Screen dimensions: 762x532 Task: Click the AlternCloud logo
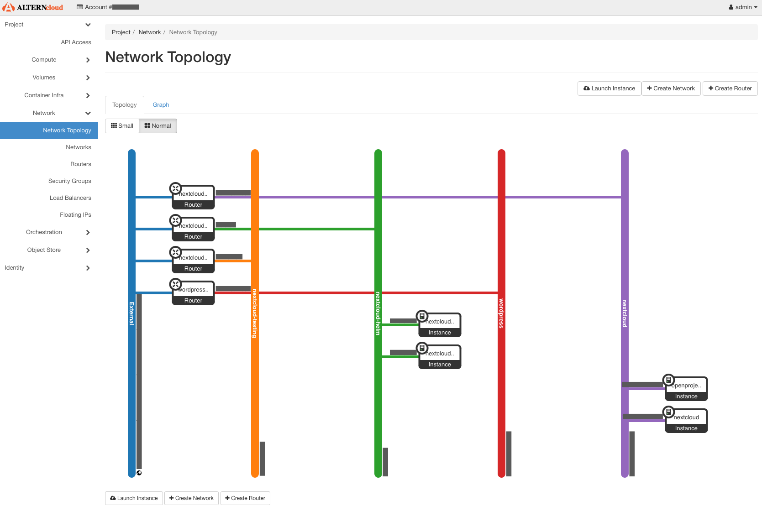(x=33, y=7)
